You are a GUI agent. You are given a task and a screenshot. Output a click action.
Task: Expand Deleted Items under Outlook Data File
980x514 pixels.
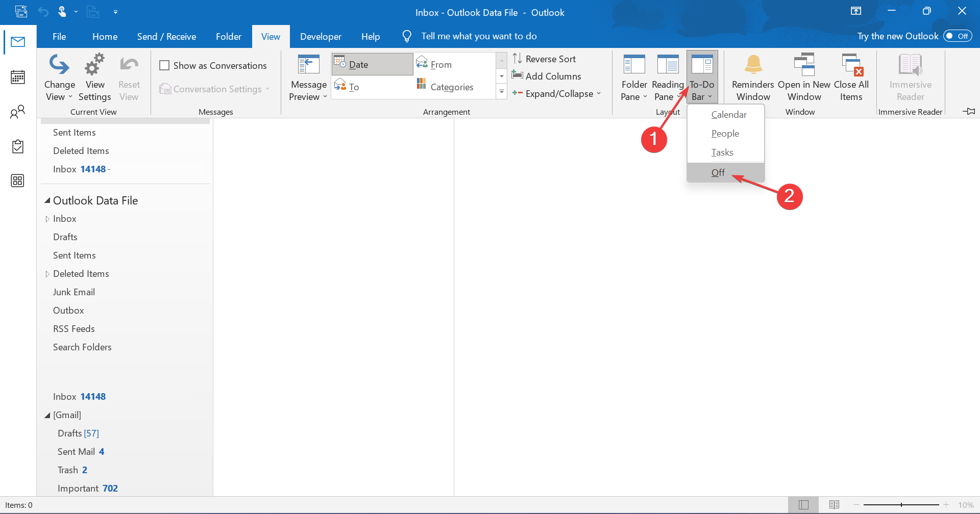[47, 274]
